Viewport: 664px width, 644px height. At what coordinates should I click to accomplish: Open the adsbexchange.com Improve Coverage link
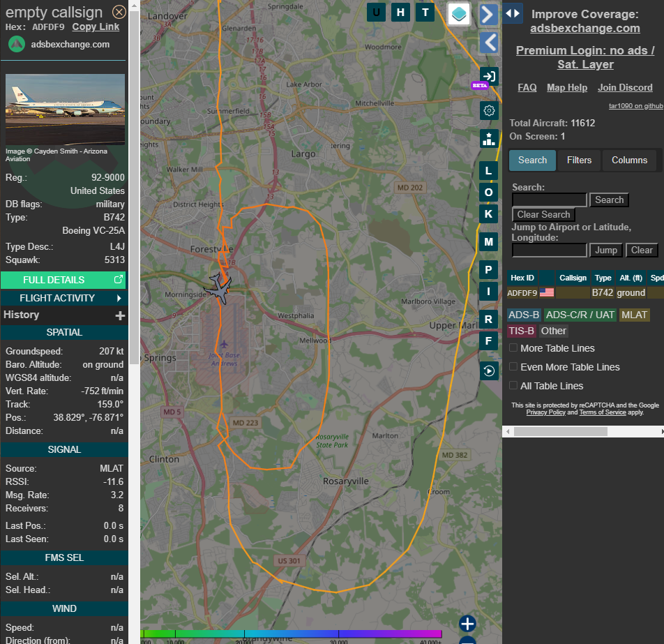click(x=584, y=29)
